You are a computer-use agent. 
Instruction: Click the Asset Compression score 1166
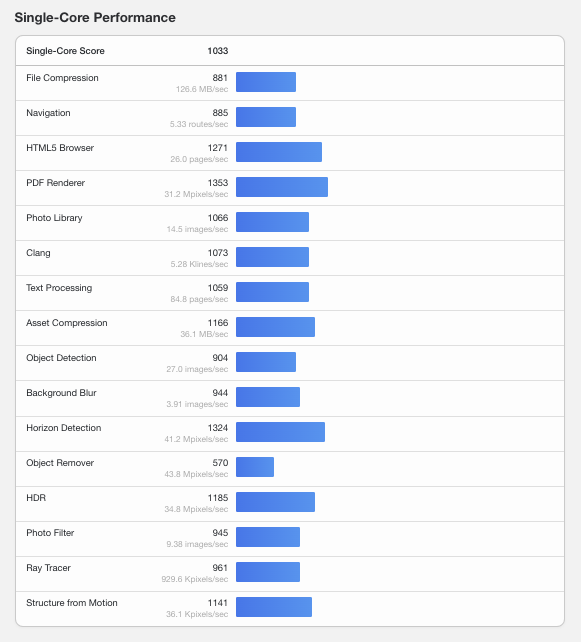[218, 323]
